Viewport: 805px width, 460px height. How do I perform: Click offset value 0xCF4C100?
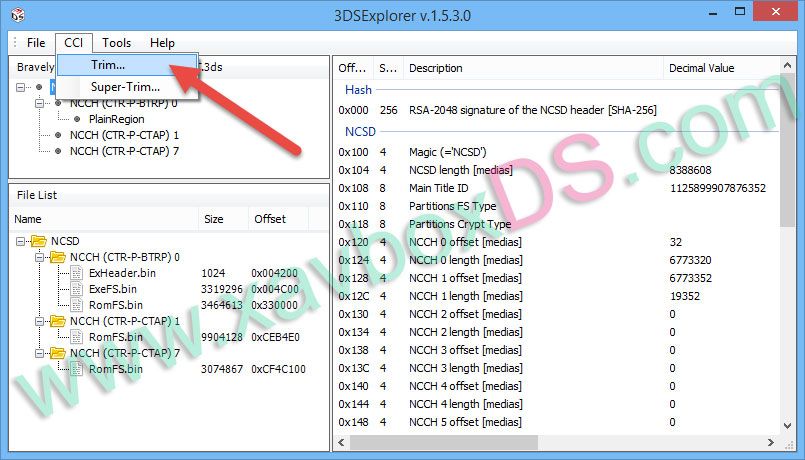pos(278,369)
